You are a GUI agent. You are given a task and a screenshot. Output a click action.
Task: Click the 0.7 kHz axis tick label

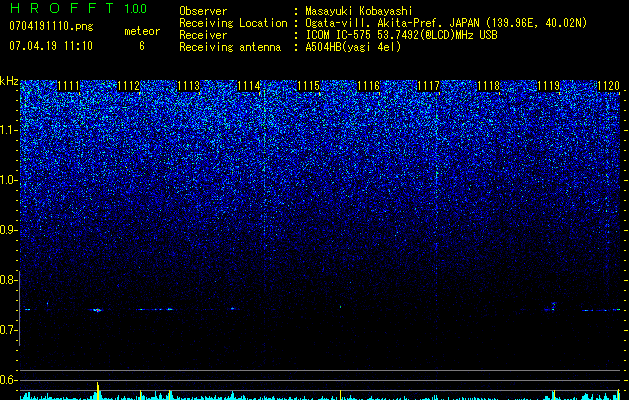click(8, 330)
